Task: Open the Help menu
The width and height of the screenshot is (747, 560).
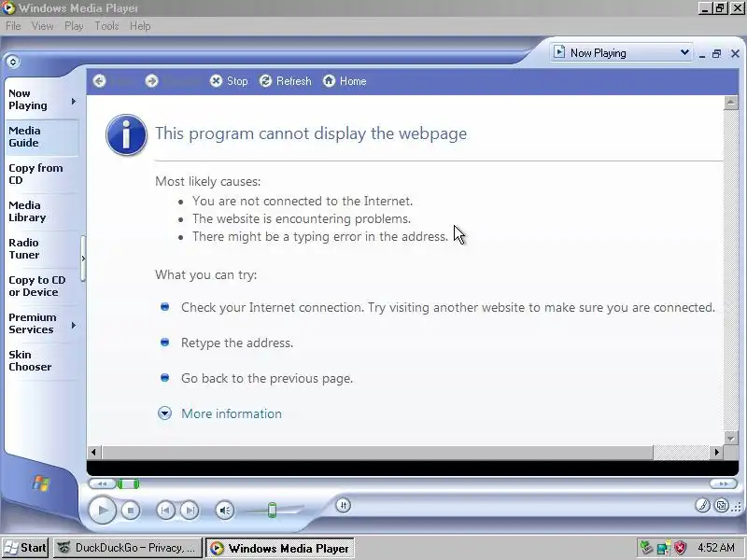Action: point(140,26)
